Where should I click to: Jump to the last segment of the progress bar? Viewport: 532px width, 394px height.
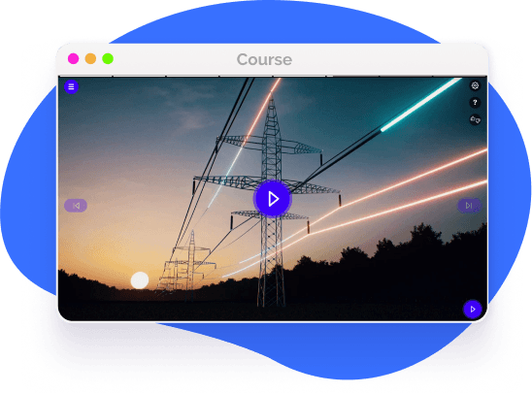click(460, 76)
